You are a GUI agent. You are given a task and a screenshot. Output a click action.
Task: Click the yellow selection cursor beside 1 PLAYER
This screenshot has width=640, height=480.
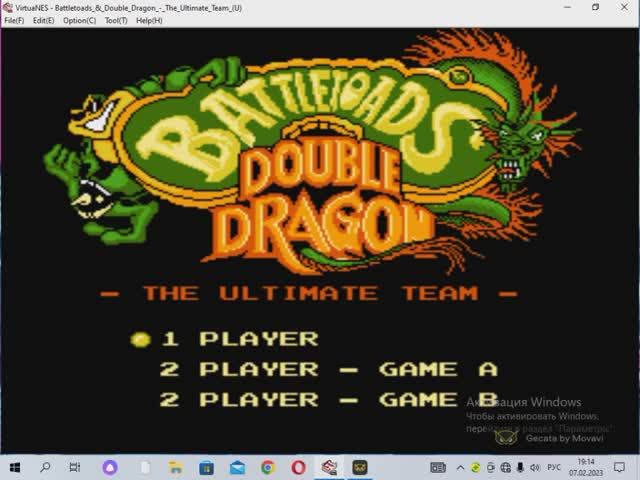click(140, 339)
